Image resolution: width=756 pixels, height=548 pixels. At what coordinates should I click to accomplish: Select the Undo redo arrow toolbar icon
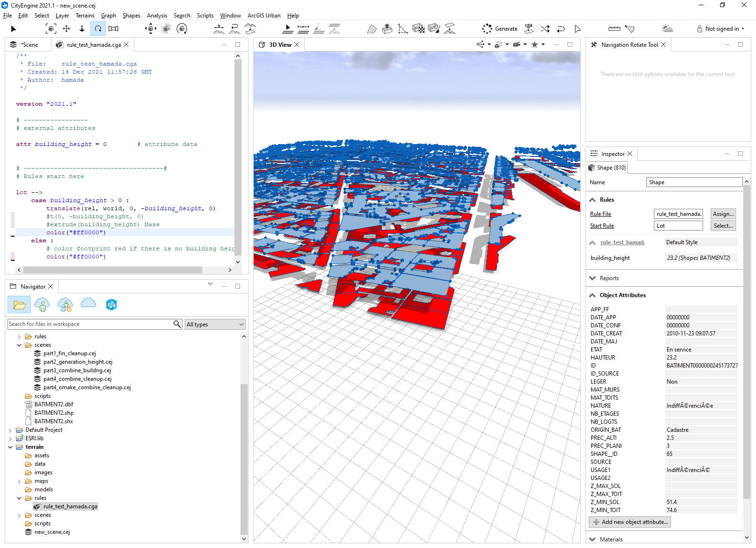pyautogui.click(x=561, y=28)
